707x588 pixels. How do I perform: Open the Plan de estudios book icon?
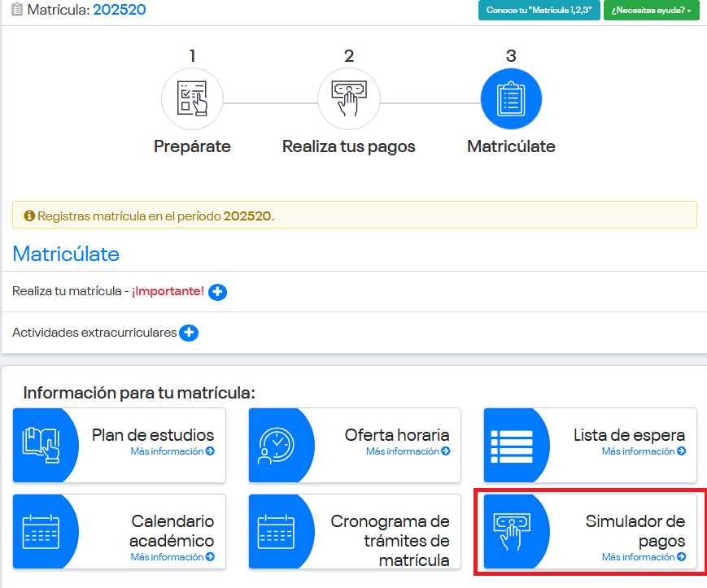point(41,445)
